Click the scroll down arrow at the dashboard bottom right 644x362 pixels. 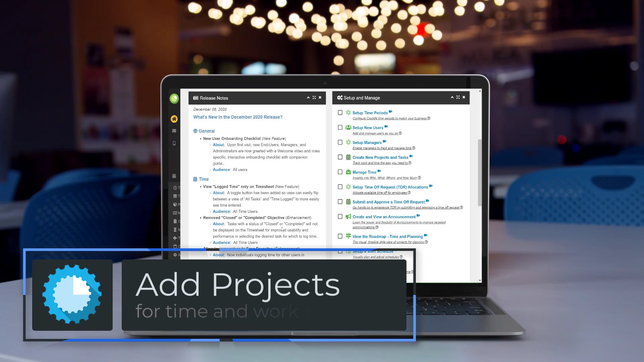[x=480, y=281]
